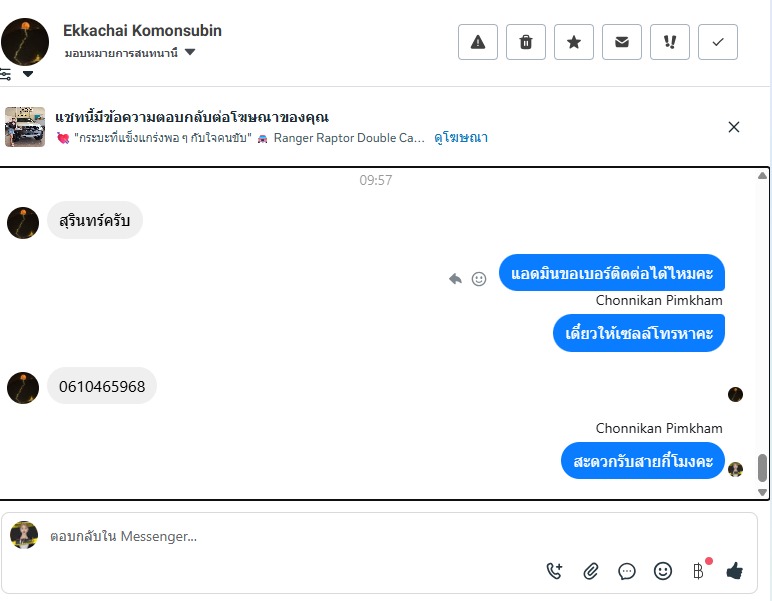Mark conversation done with the checkmark button

pyautogui.click(x=718, y=42)
